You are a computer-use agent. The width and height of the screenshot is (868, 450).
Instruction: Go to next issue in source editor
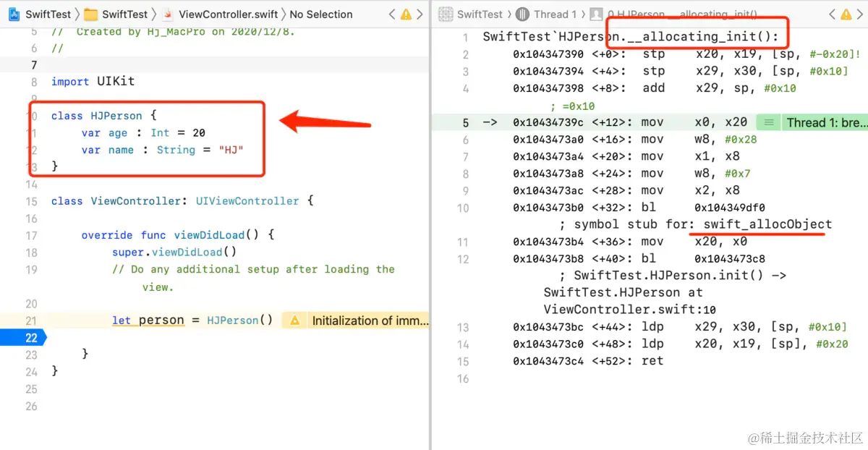420,14
